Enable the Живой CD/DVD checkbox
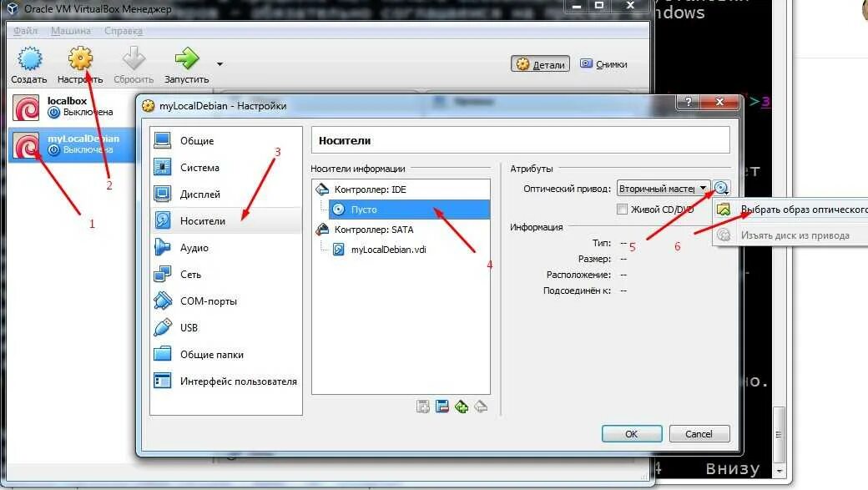Image resolution: width=868 pixels, height=490 pixels. (623, 210)
